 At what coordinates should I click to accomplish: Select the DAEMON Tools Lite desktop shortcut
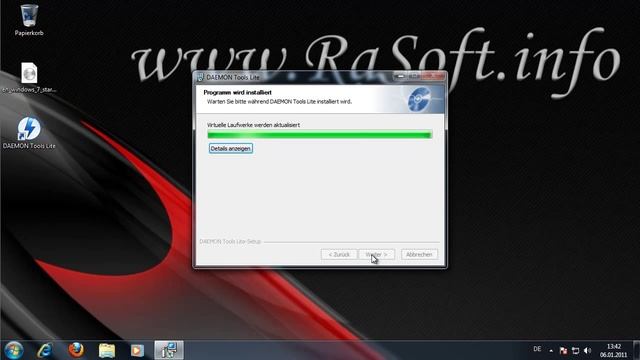[x=29, y=133]
